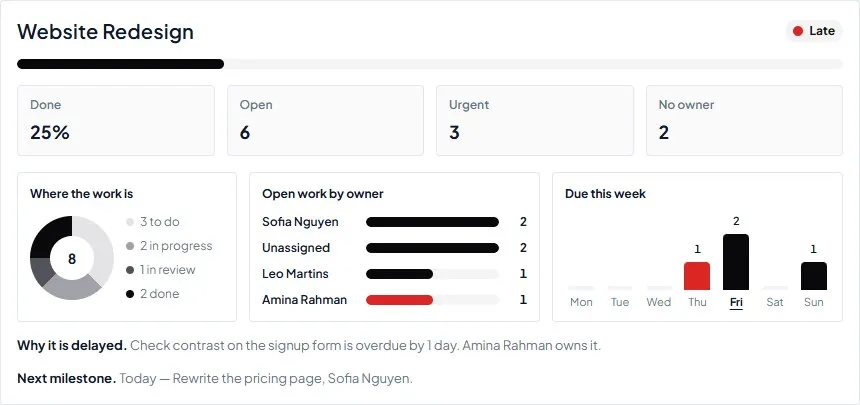Open the No owner 2 card
The image size is (860, 405).
[744, 120]
